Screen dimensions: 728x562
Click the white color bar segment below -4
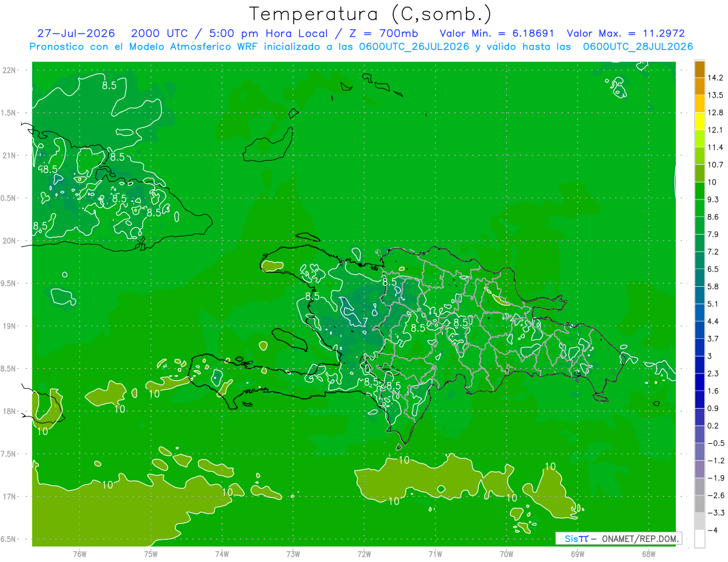click(x=699, y=539)
